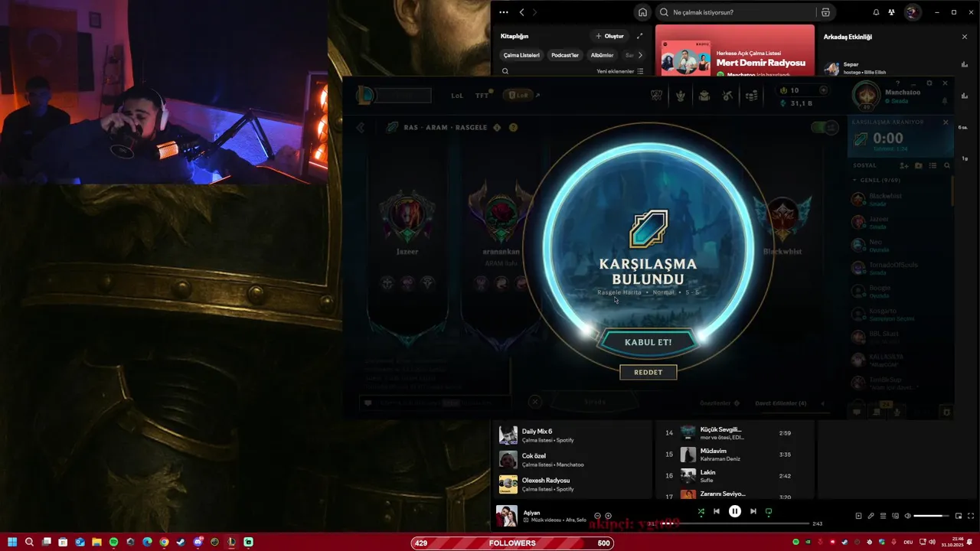The image size is (980, 551).
Task: Open Yeni eklenenler sort dropdown
Action: point(619,71)
